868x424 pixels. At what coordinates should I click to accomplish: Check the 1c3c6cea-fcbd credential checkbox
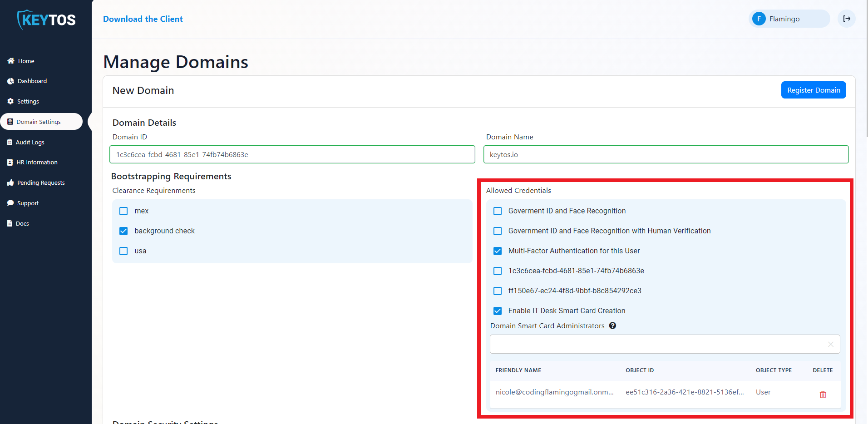498,271
